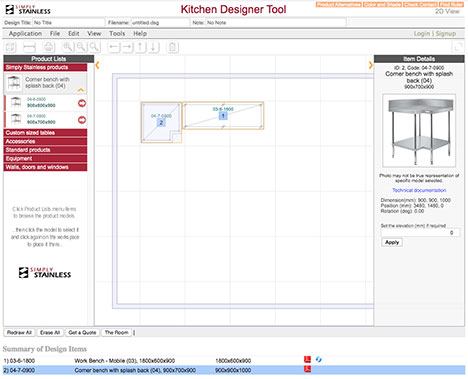Click Simply Stainless logo inside Product Lists panel
The image size is (468, 379).
pyautogui.click(x=45, y=273)
